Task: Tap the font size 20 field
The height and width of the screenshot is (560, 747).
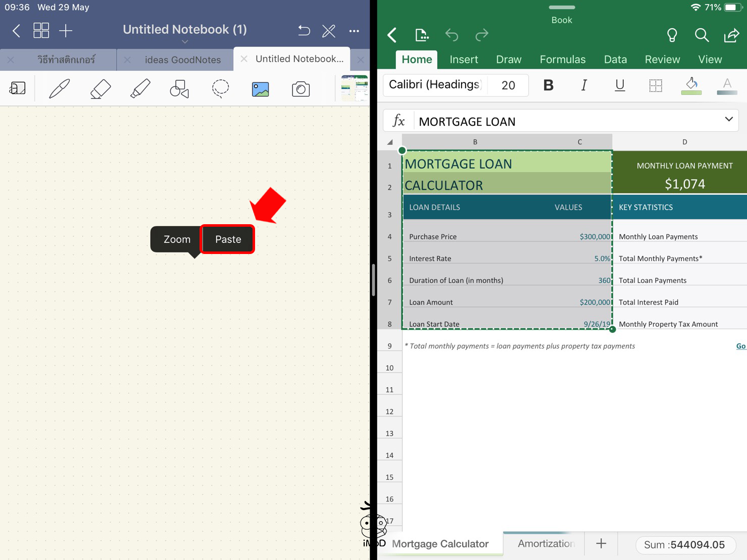Action: click(508, 85)
